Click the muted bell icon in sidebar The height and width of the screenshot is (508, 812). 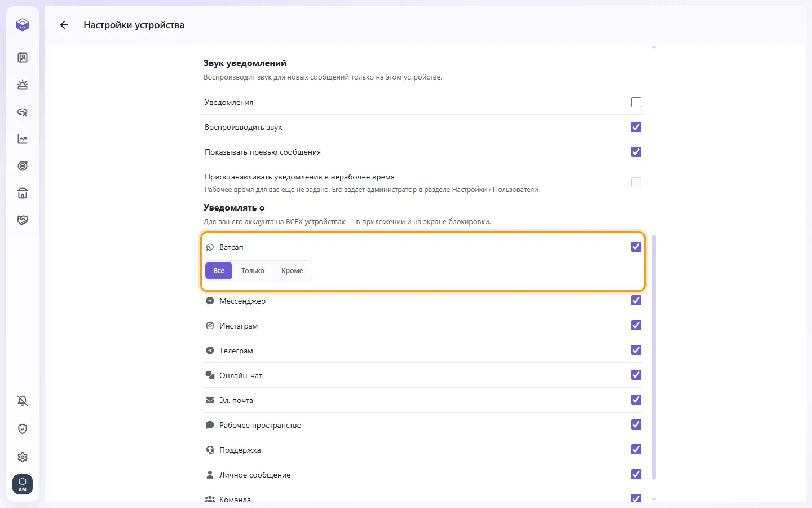coord(23,401)
